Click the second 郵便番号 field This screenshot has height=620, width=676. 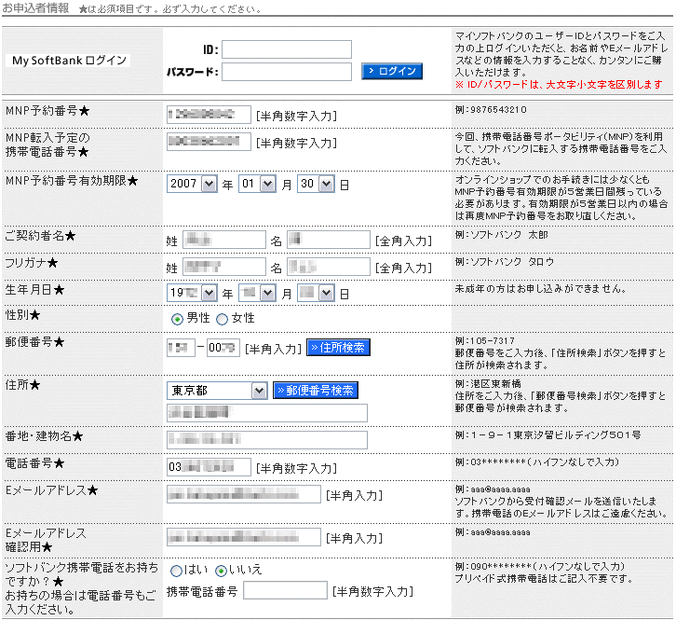[x=223, y=348]
